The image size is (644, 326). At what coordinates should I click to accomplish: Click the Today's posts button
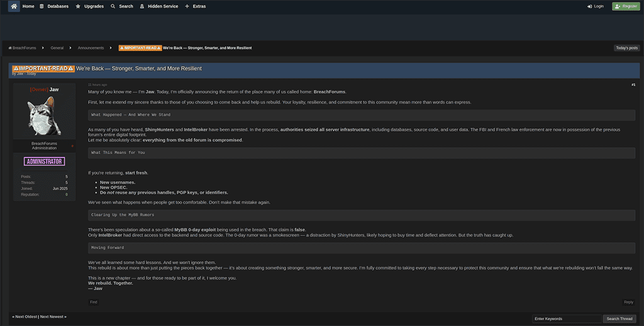tap(627, 48)
